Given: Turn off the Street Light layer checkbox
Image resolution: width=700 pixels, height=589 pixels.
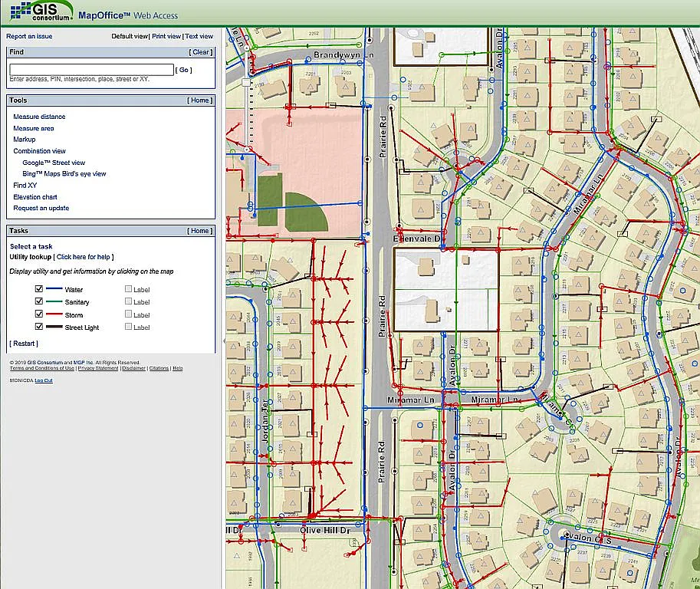Looking at the screenshot, I should point(39,327).
